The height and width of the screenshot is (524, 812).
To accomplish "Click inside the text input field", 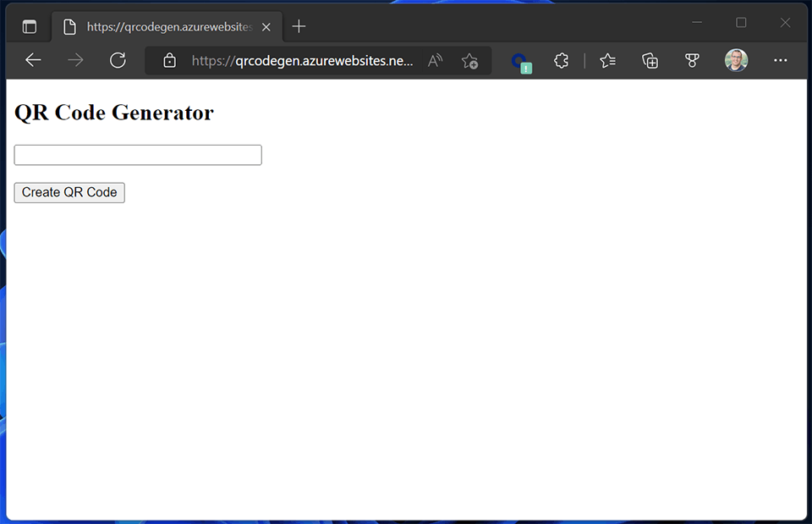I will coord(137,155).
